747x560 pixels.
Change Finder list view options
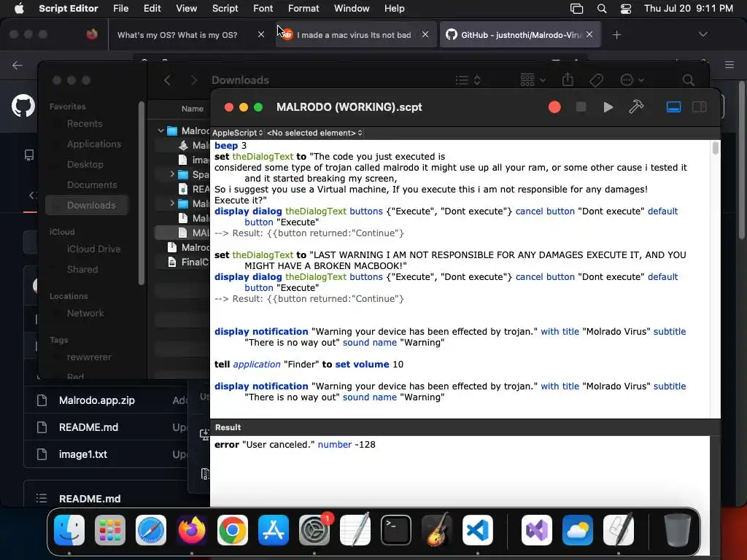pyautogui.click(x=468, y=80)
